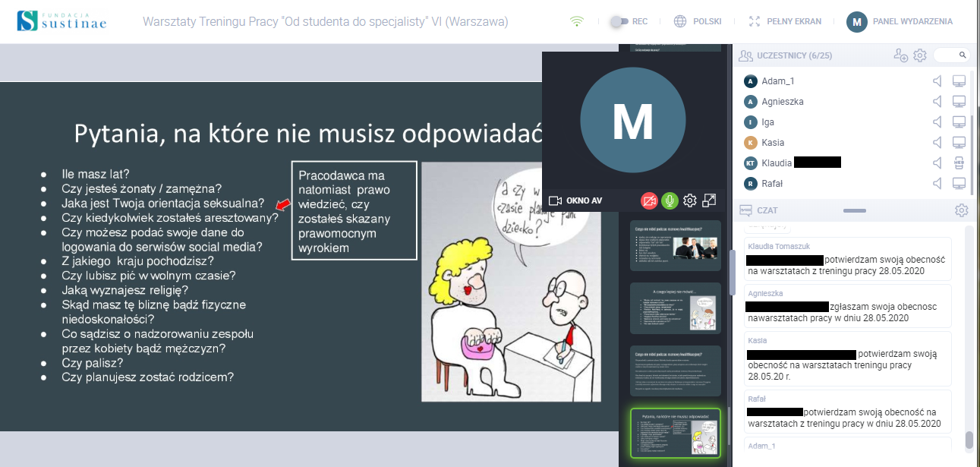Open chat settings gear icon
Screen dimensions: 980x467
[961, 210]
